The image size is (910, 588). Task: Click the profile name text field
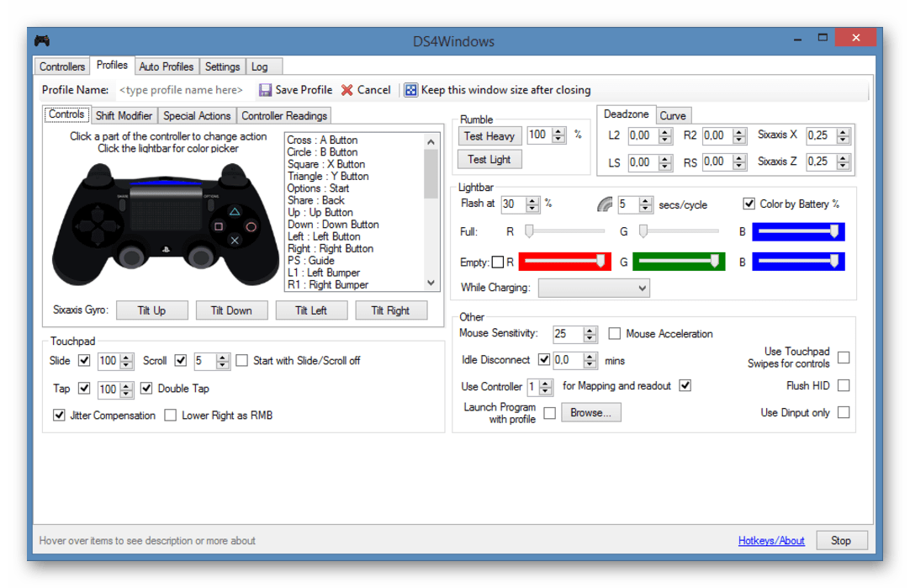pyautogui.click(x=182, y=90)
